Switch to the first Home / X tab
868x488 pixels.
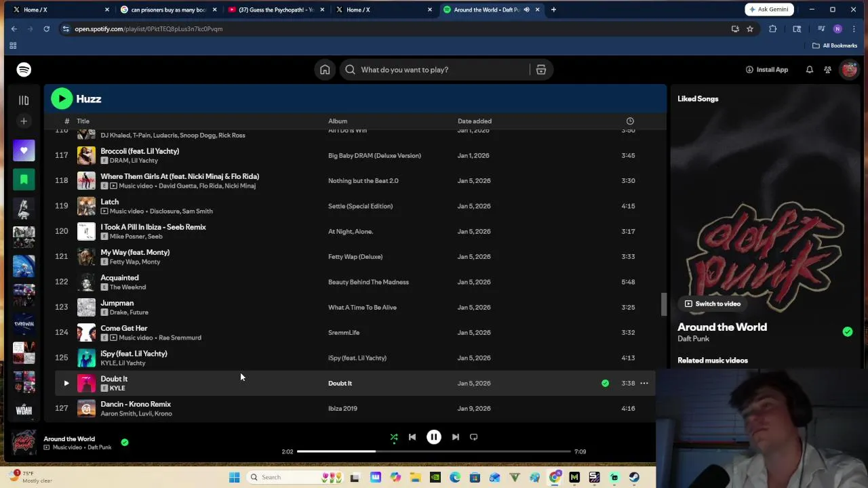[x=60, y=9]
